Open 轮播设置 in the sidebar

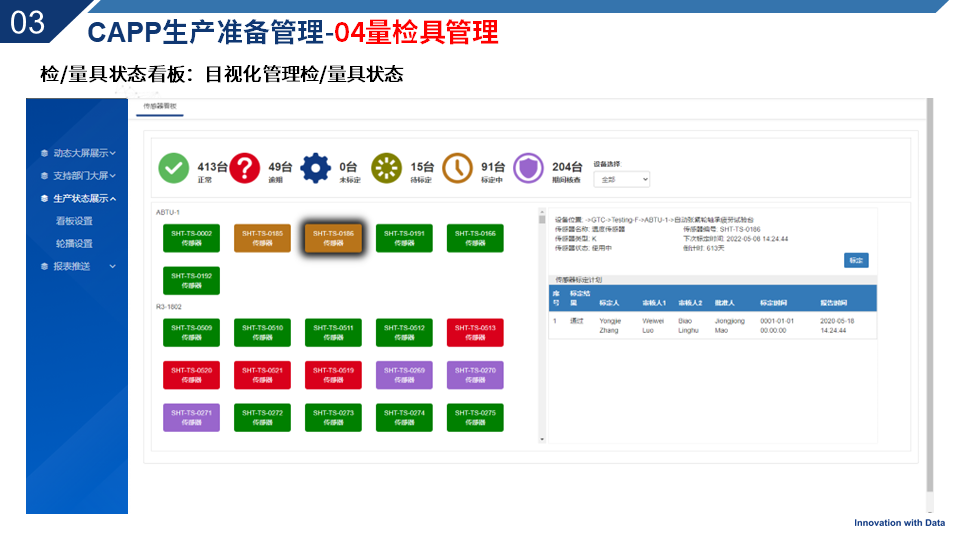pyautogui.click(x=74, y=243)
